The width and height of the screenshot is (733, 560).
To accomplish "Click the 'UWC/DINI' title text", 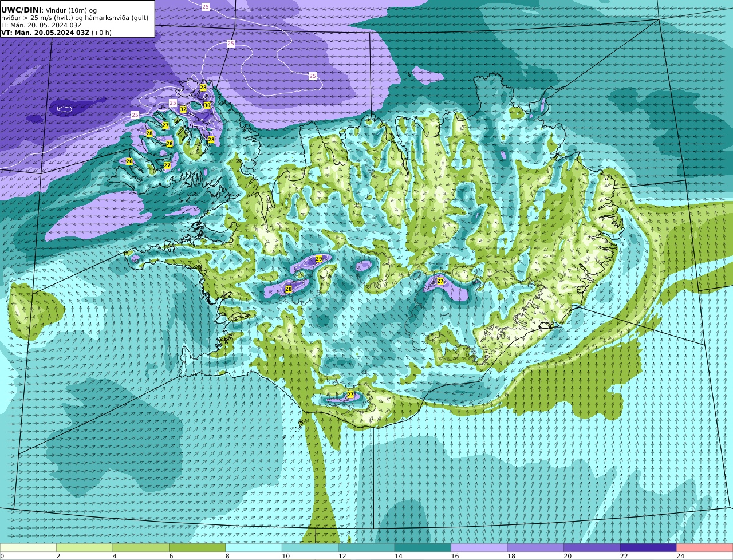I will pos(21,10).
